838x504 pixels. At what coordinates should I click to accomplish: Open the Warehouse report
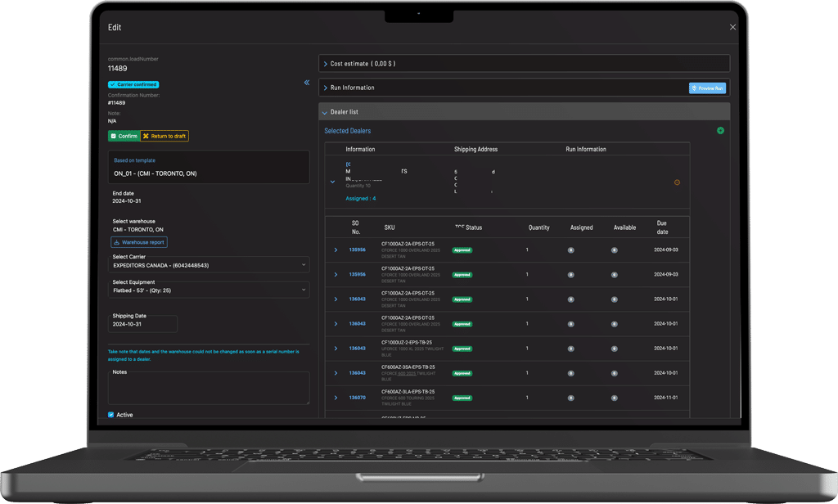click(139, 242)
